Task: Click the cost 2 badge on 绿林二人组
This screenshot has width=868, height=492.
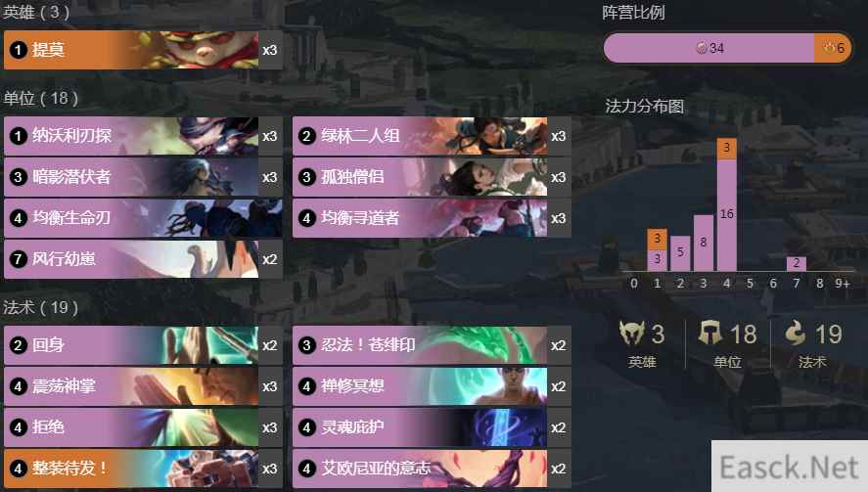Action: pos(306,136)
